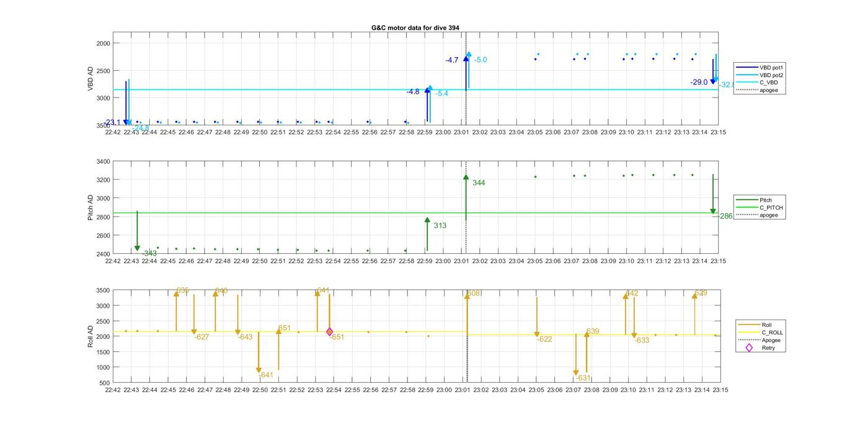The width and height of the screenshot is (868, 430).
Task: Click the 23:01 tick label under VBD plot
Action: click(461, 132)
